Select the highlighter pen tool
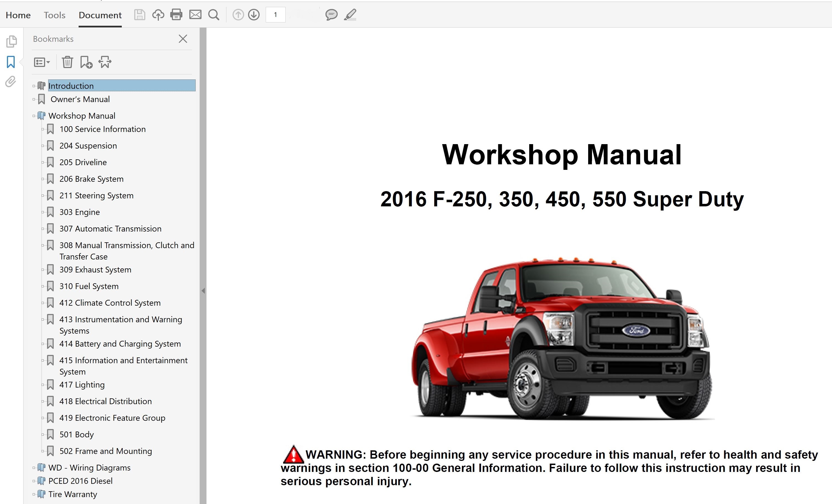This screenshot has height=504, width=832. pyautogui.click(x=350, y=15)
